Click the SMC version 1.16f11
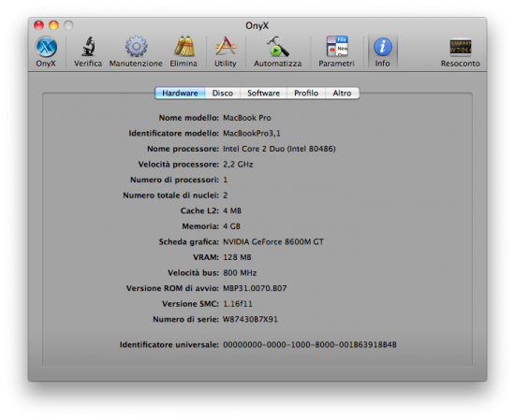The image size is (515, 420). coord(238,304)
